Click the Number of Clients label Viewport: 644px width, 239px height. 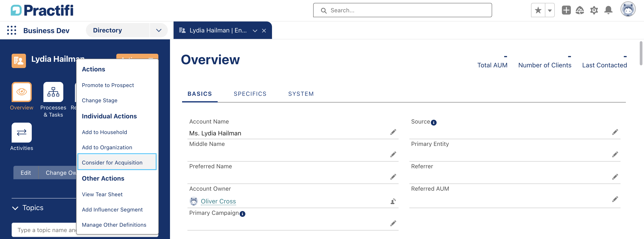(x=544, y=65)
